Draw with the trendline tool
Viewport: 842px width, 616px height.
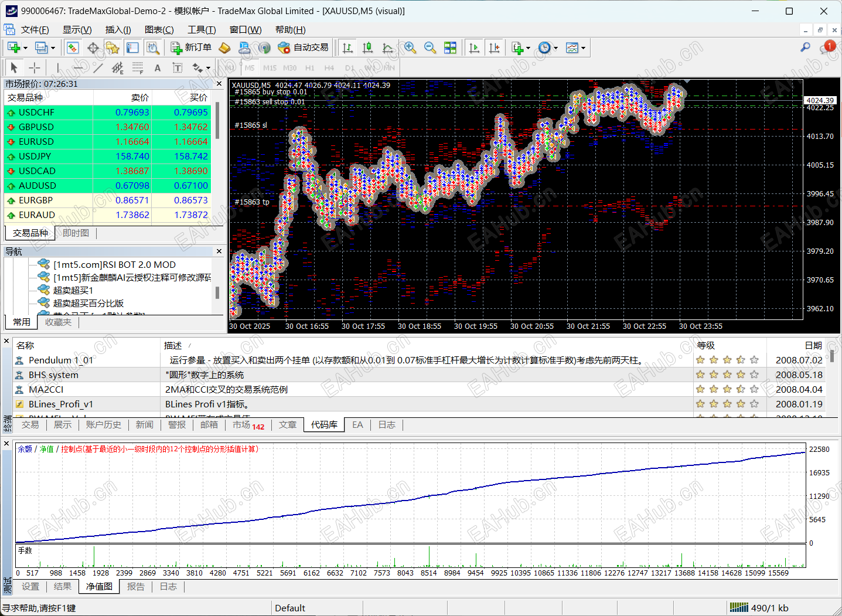click(x=98, y=67)
